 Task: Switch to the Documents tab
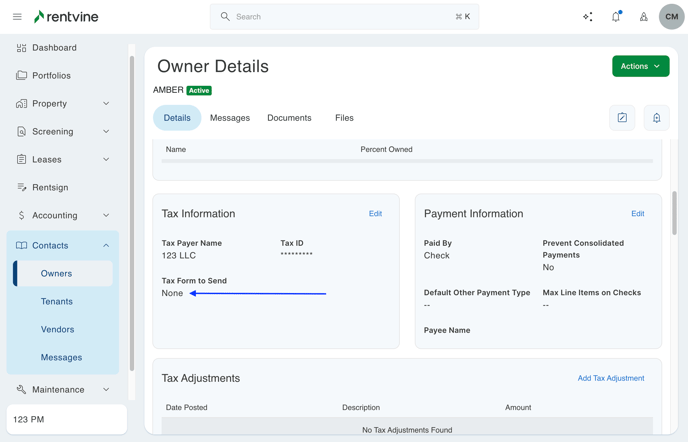289,118
